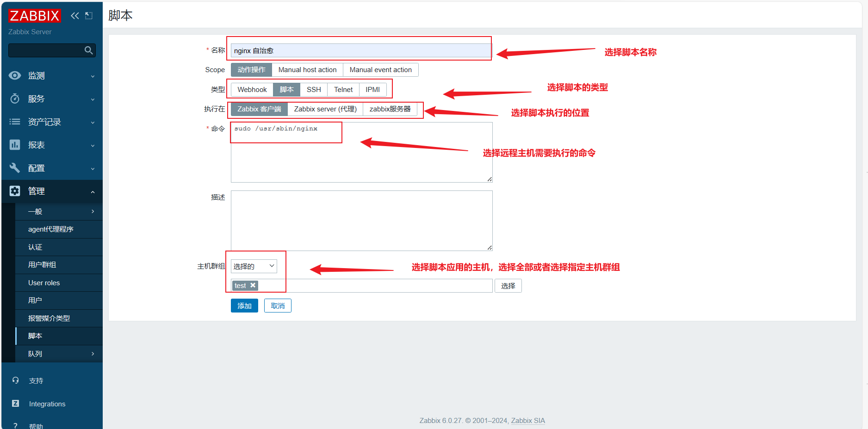The image size is (868, 429).
Task: Choose Telnet as script type
Action: (x=343, y=90)
